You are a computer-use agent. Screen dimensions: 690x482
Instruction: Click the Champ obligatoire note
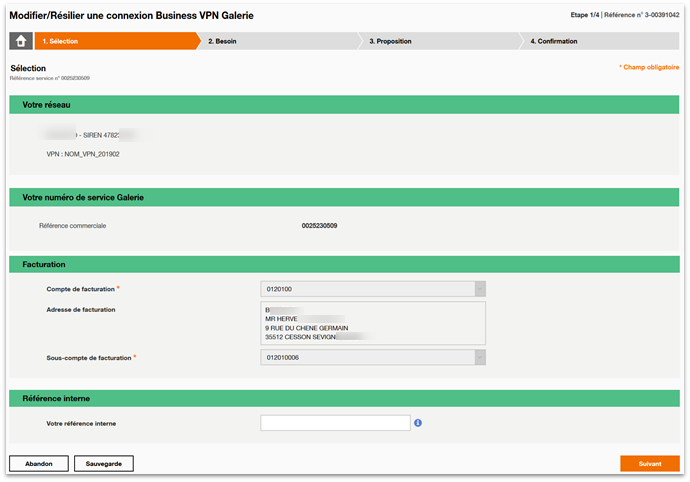click(x=649, y=67)
